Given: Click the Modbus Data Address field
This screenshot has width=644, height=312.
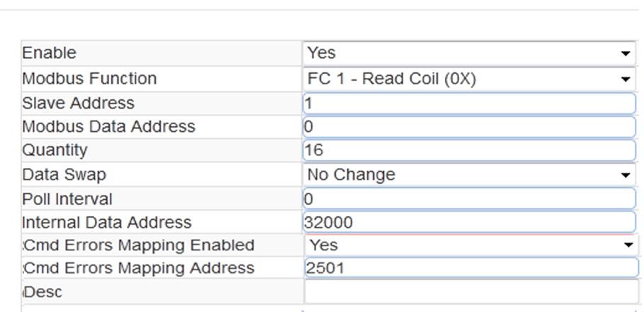Looking at the screenshot, I should [469, 127].
